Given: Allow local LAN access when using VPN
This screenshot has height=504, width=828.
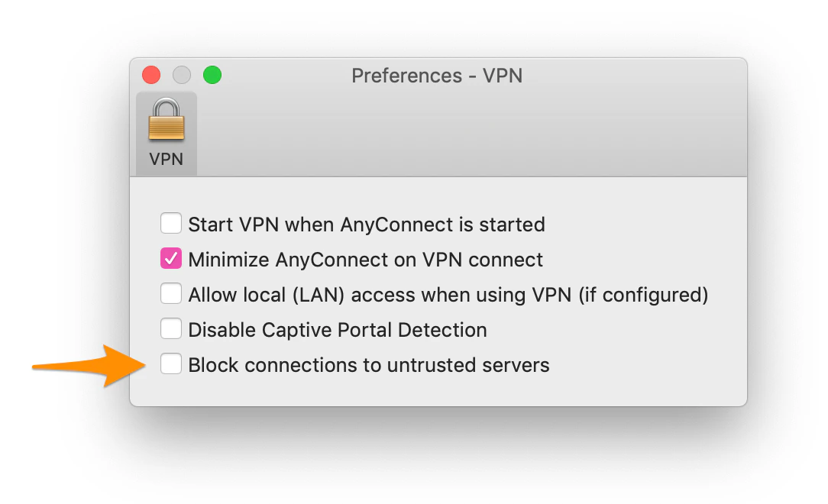Looking at the screenshot, I should click(170, 293).
